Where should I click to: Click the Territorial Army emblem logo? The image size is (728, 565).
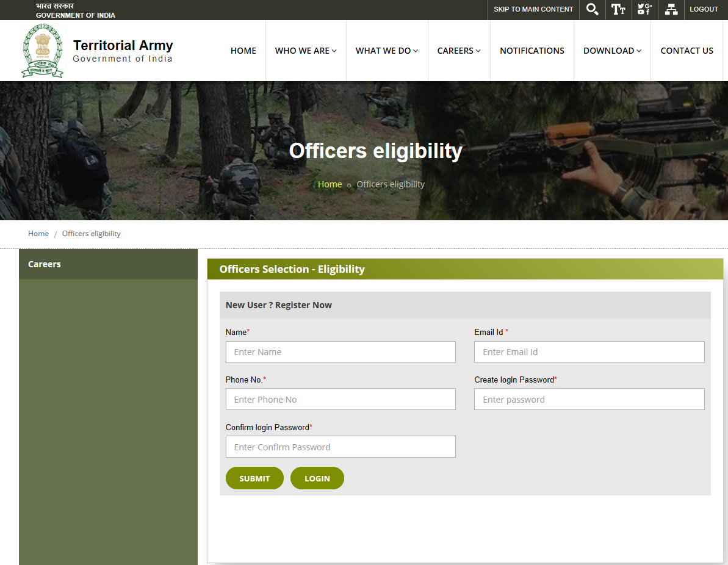pos(42,51)
